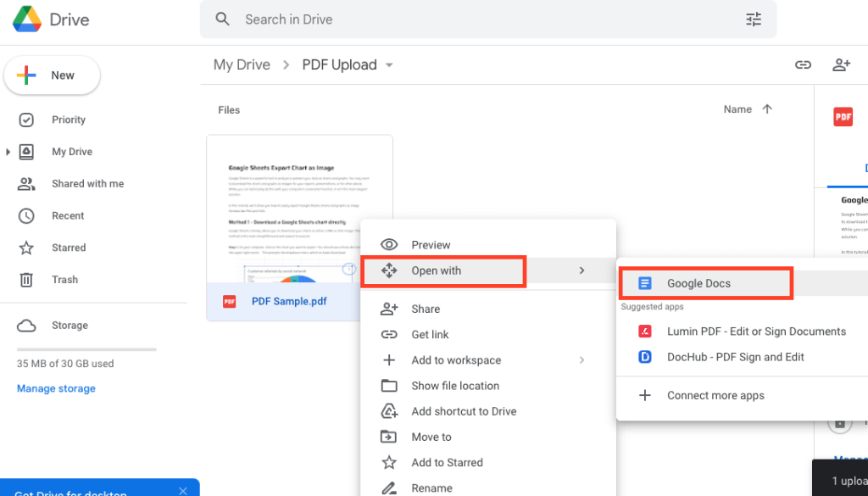
Task: Click the share people icon in header
Action: click(841, 64)
